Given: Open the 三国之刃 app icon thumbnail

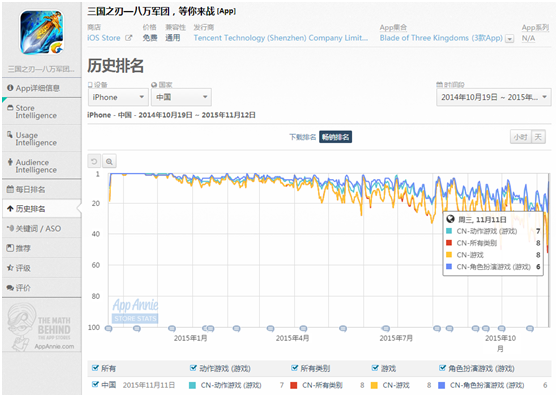Looking at the screenshot, I should (x=42, y=32).
